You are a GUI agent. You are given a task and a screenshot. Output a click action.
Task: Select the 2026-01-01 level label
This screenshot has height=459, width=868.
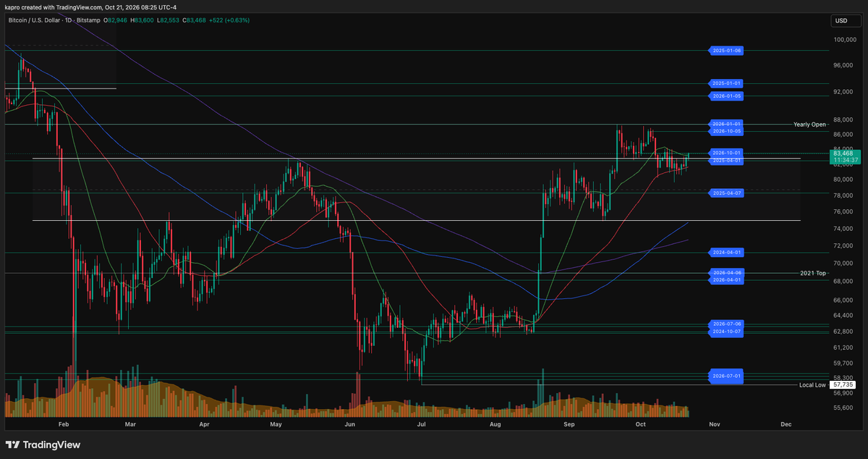pos(727,124)
